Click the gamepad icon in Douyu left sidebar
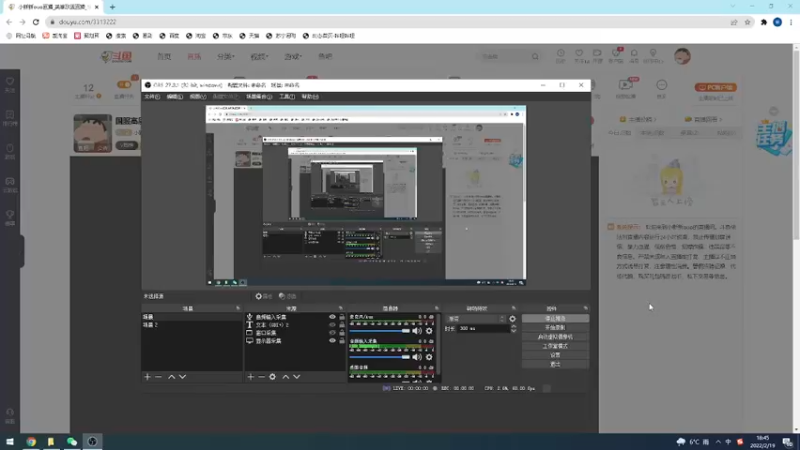 pyautogui.click(x=10, y=182)
